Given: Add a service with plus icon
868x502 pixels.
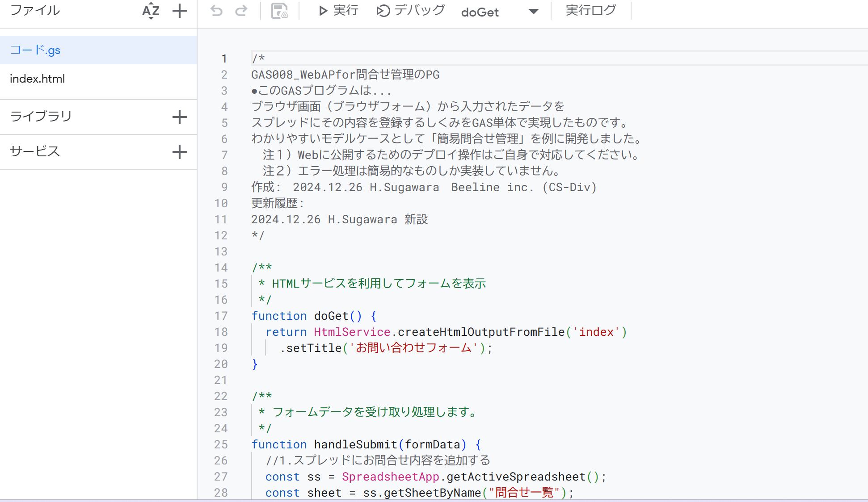Looking at the screenshot, I should [x=179, y=152].
